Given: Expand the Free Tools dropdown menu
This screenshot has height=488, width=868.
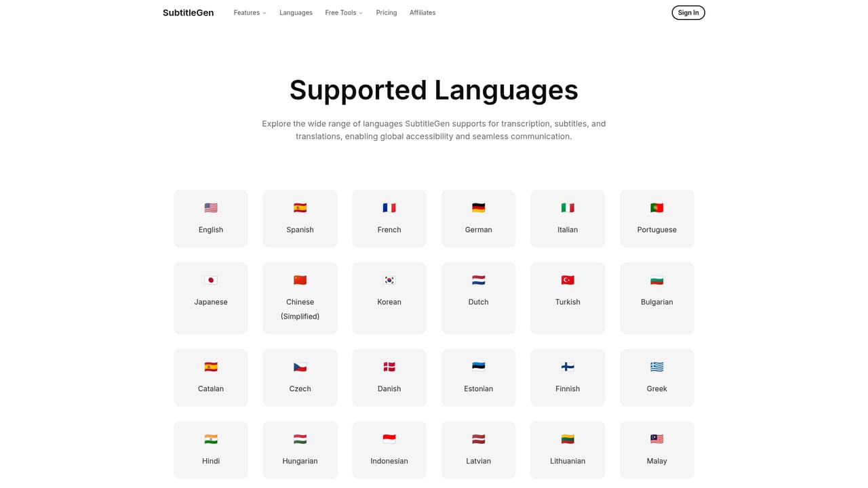Looking at the screenshot, I should coord(344,13).
